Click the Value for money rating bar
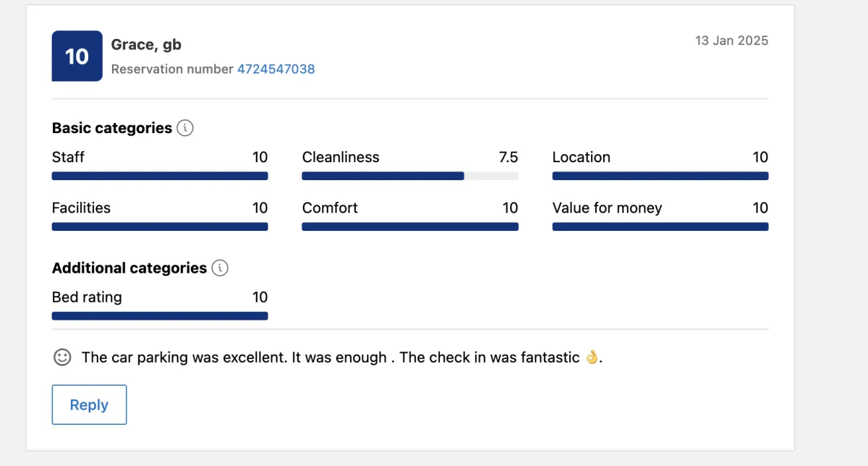This screenshot has height=466, width=868. [x=660, y=226]
